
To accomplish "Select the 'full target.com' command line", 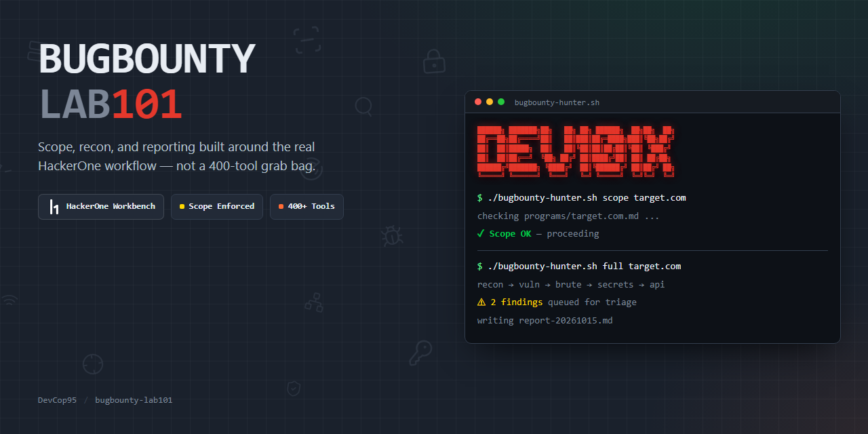I will click(x=579, y=267).
